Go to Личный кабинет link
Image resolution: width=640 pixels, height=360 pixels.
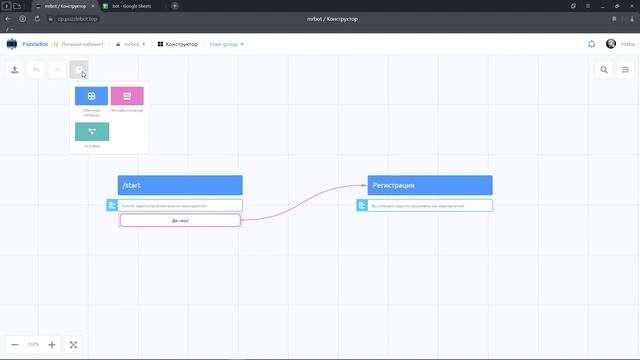pos(82,44)
